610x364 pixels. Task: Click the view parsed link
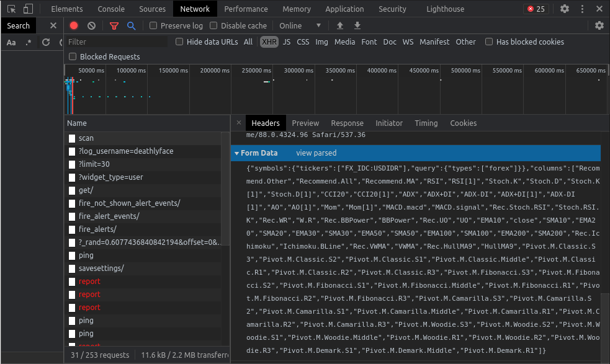pos(316,153)
